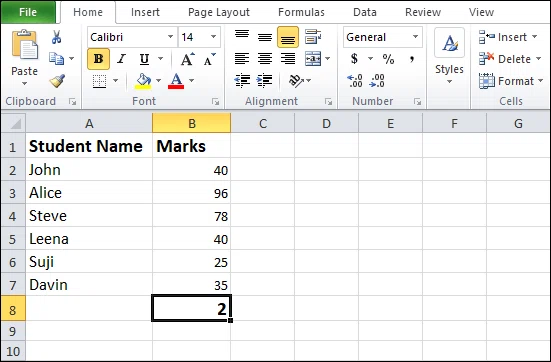Open the Fill Color dropdown arrow
The image size is (551, 362).
(x=158, y=81)
